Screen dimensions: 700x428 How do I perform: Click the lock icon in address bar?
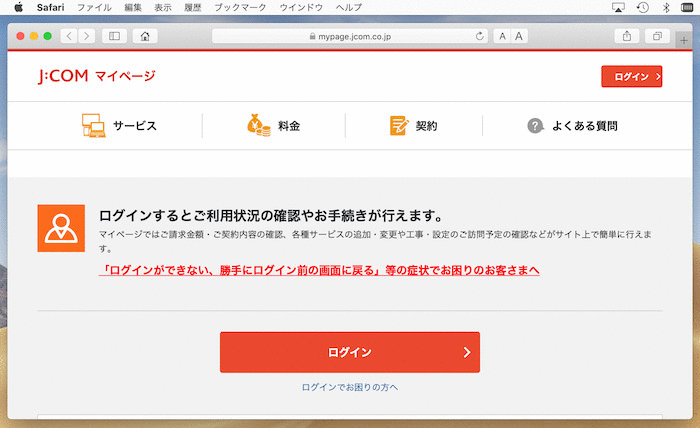pyautogui.click(x=312, y=36)
